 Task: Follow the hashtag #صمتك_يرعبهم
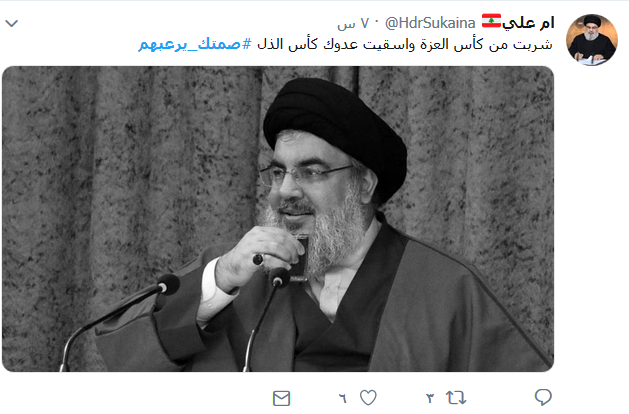tap(195, 44)
